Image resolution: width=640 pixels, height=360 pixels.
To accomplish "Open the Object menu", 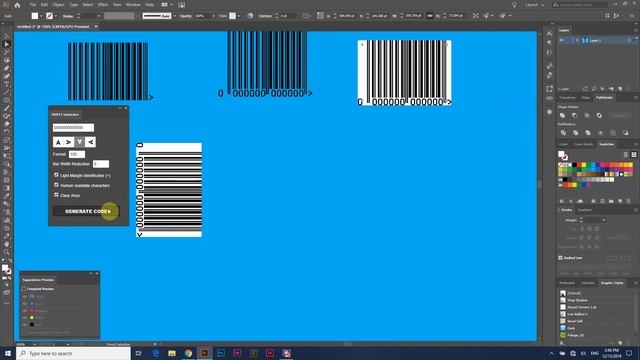I will click(x=58, y=5).
